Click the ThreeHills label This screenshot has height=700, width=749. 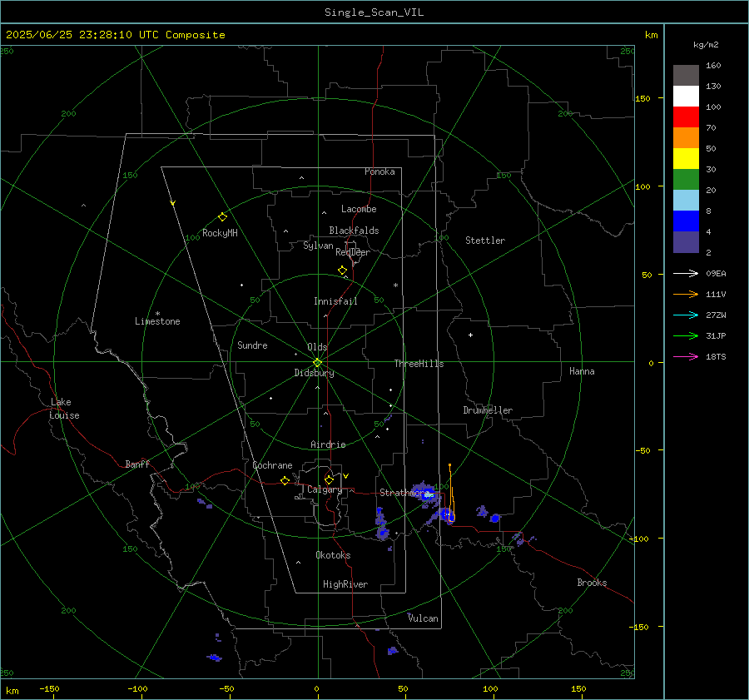tap(419, 364)
